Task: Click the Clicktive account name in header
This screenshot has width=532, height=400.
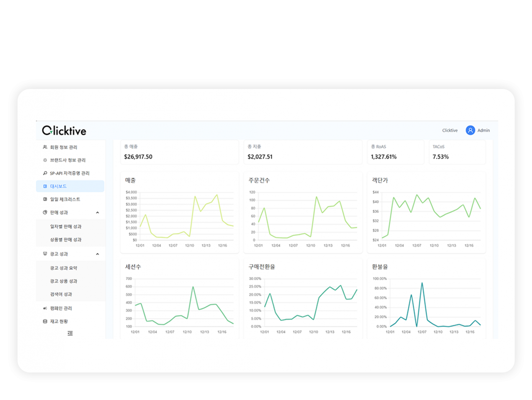Action: coord(450,130)
